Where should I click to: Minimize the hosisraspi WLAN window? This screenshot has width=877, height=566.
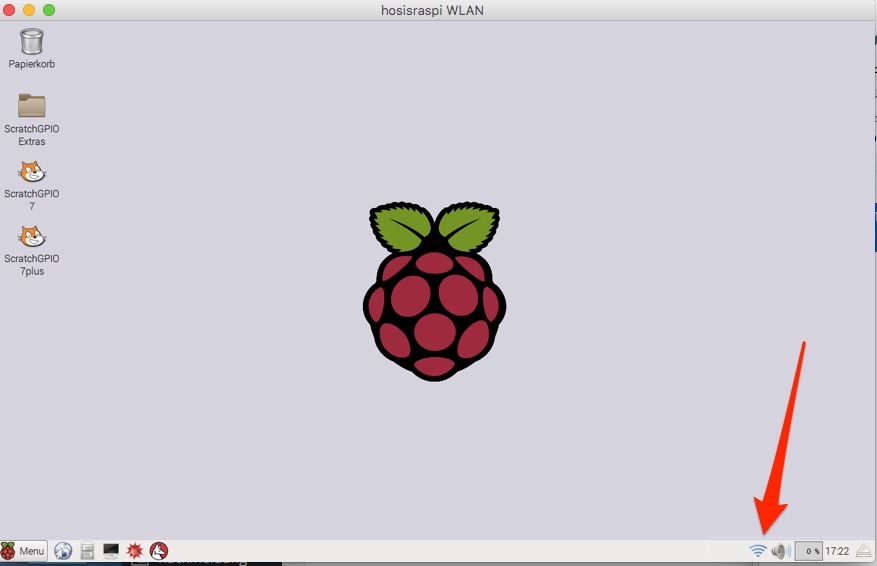click(29, 10)
